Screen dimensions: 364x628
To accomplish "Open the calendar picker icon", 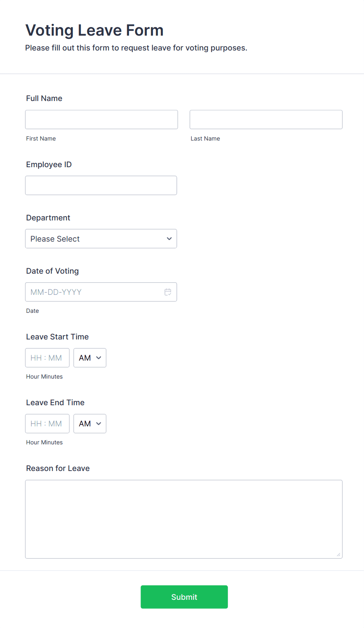I will click(x=168, y=292).
